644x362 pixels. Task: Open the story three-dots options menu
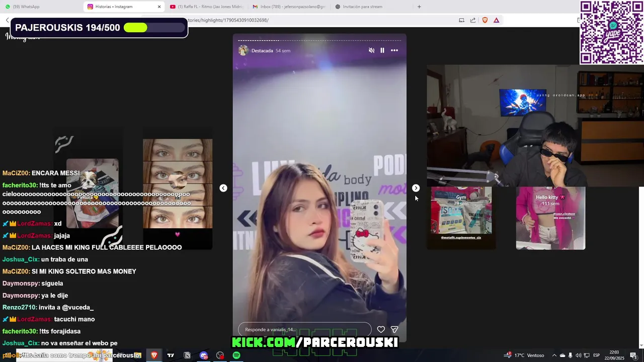coord(394,50)
